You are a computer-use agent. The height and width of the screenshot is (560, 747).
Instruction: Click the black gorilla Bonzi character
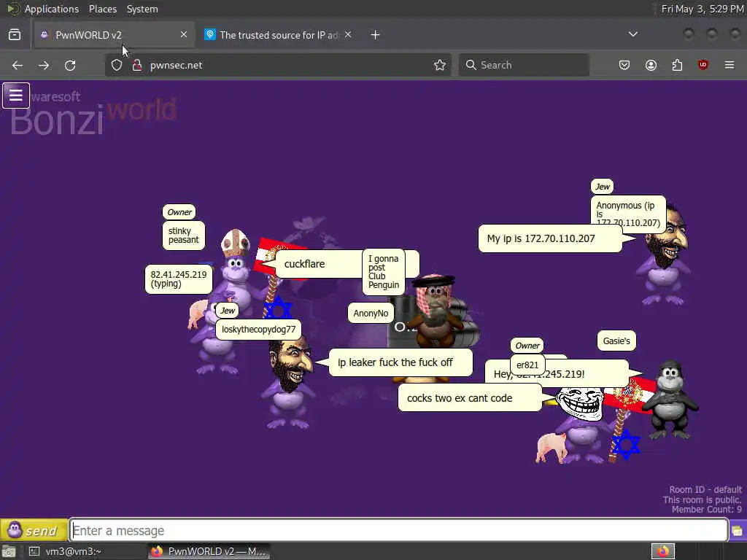coord(670,399)
